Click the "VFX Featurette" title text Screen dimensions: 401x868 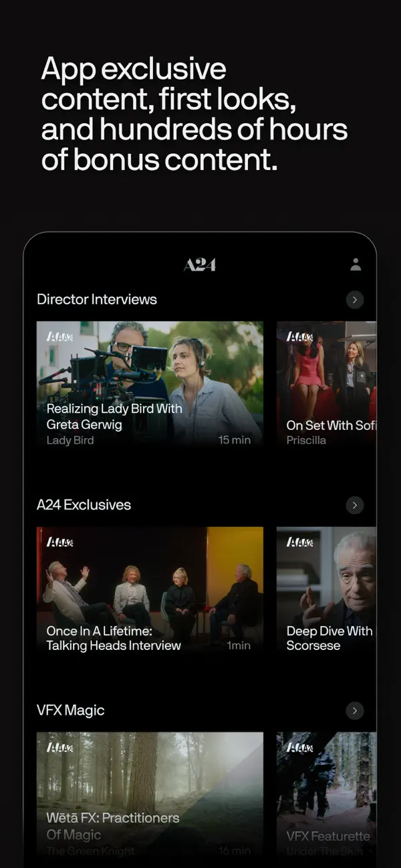328,836
